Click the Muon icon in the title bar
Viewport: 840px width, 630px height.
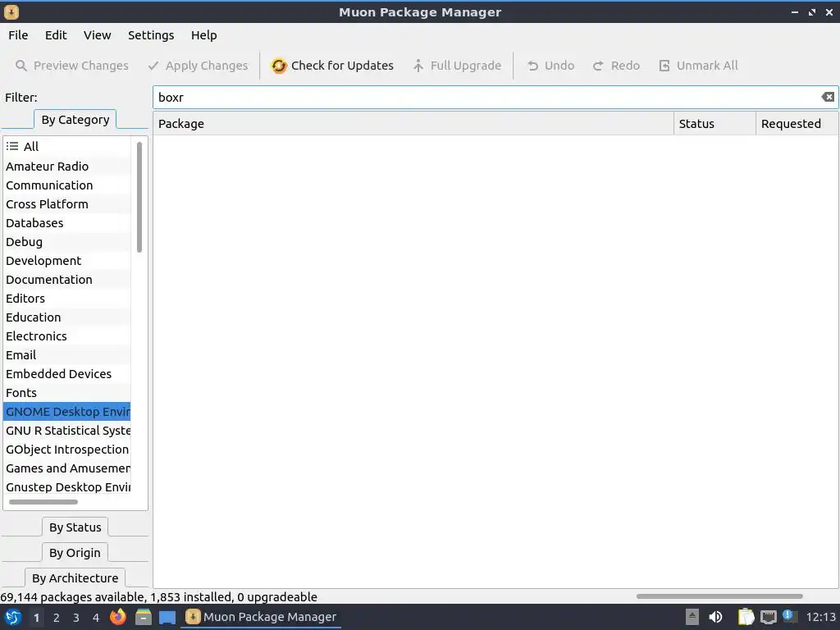coord(11,11)
